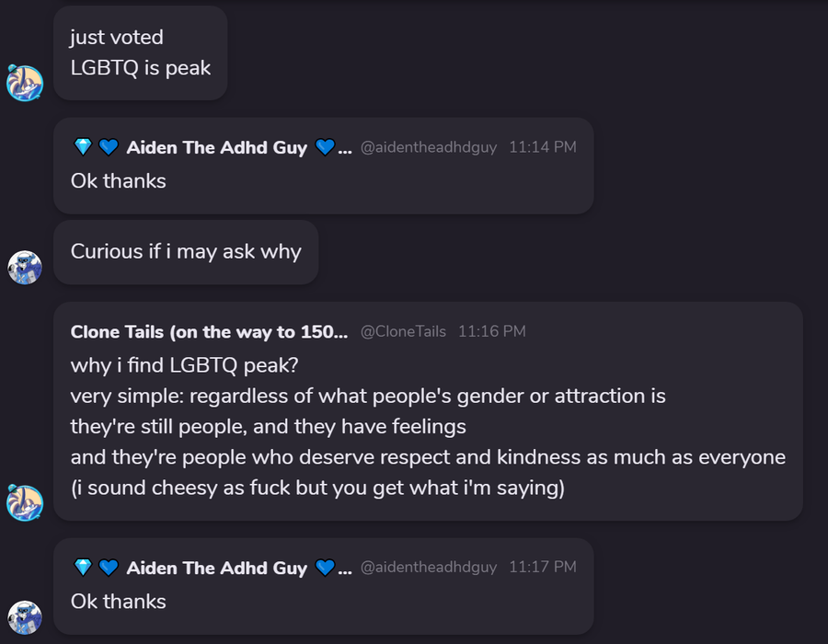Click the avatar beside Clone Tails' long reply
Viewport: 828px width, 644px height.
25,503
